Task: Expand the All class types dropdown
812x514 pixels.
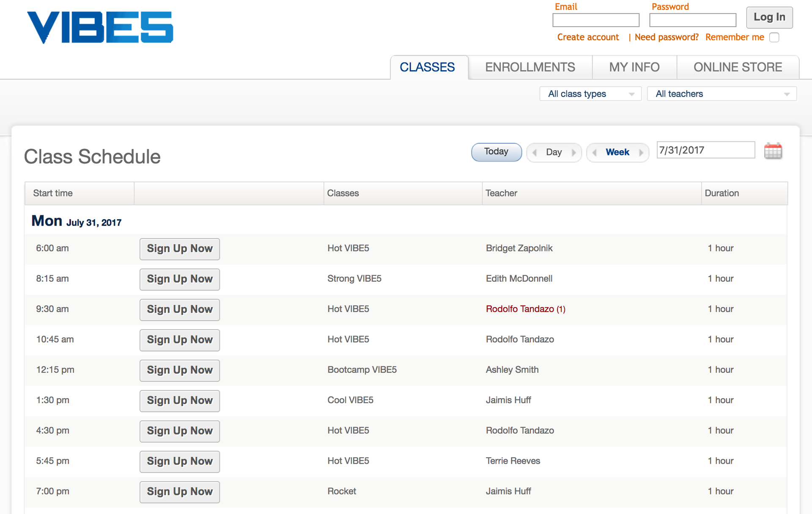Action: (x=590, y=94)
